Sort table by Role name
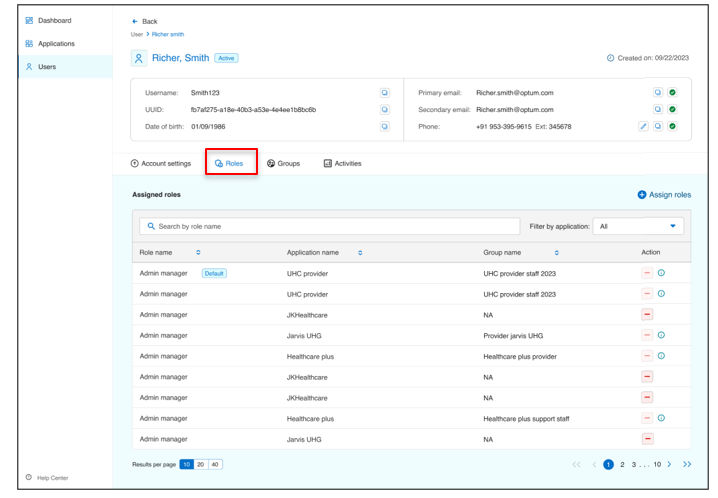 point(198,253)
